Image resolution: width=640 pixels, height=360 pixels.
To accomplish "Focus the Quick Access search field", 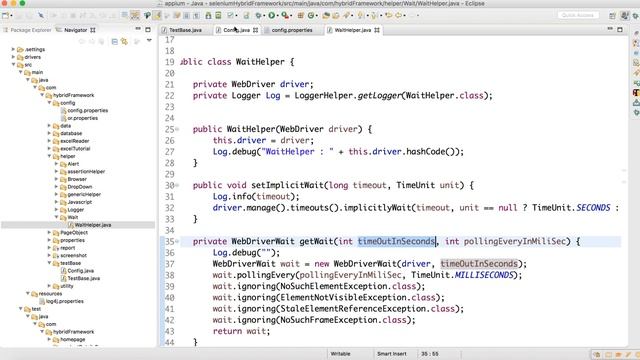I will click(578, 15).
